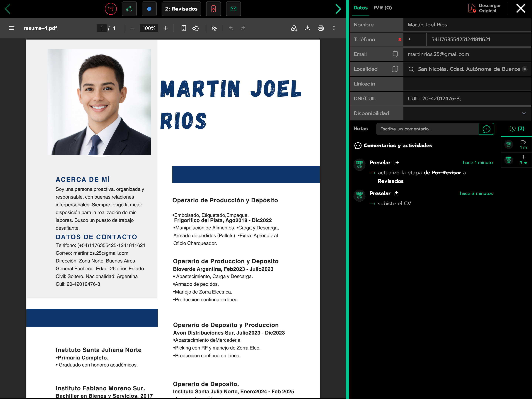Click the empty Linkedin field
Viewport: 532px width, 399px height.
click(x=467, y=84)
